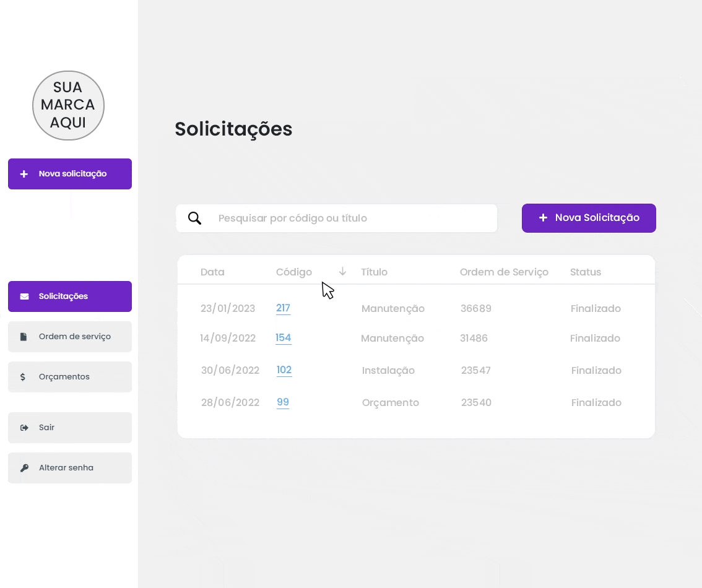Click the document icon for Ordem de serviço
702x588 pixels.
pos(24,337)
